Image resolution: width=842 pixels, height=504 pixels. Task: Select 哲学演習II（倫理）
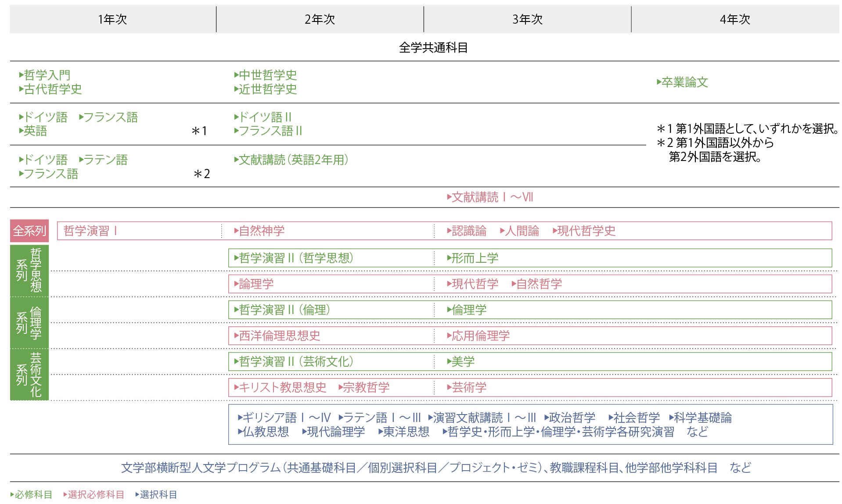click(x=282, y=310)
